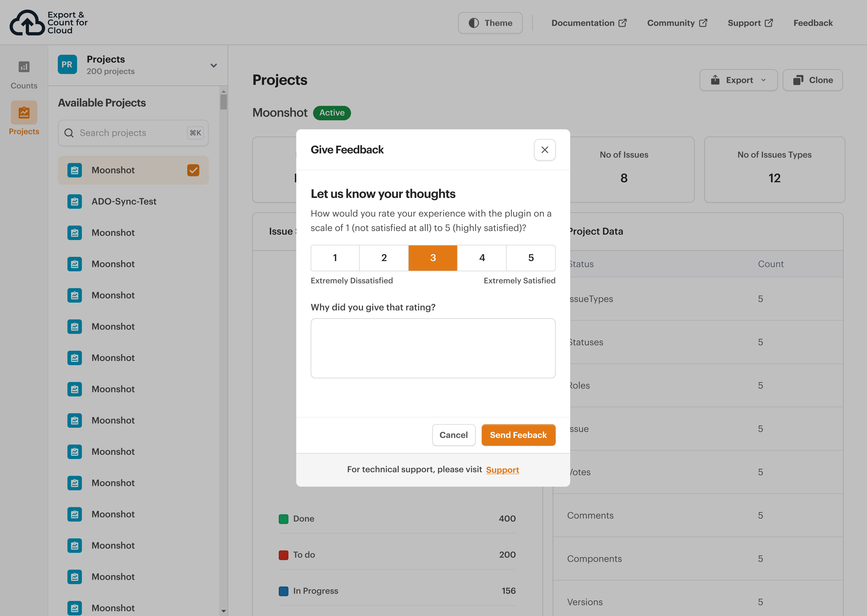Open the Export options via the upload icon

pos(715,80)
